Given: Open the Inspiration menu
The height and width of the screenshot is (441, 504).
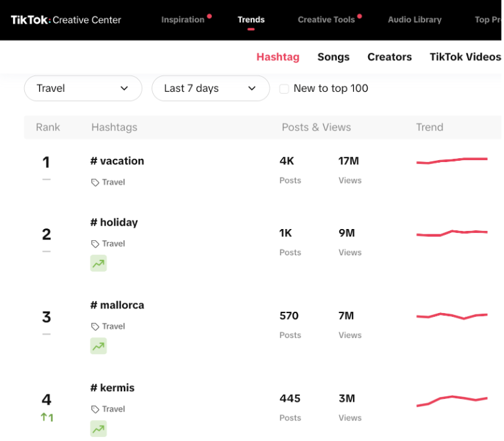Looking at the screenshot, I should [183, 20].
